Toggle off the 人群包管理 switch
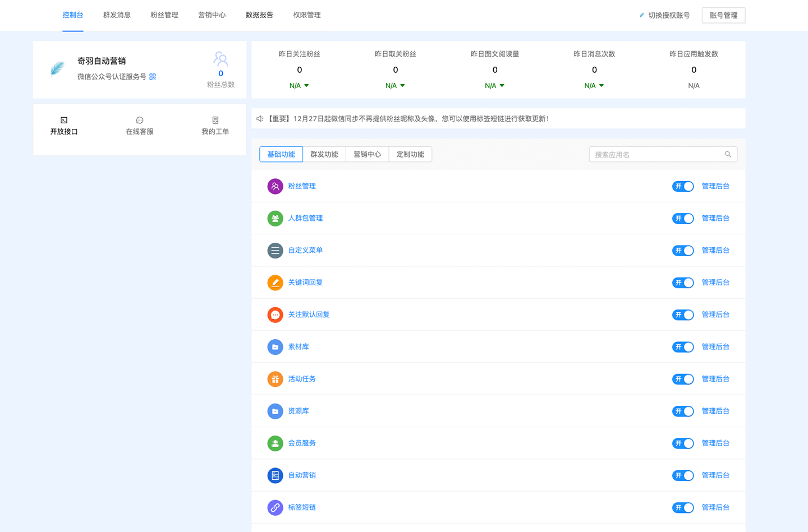 [x=683, y=219]
